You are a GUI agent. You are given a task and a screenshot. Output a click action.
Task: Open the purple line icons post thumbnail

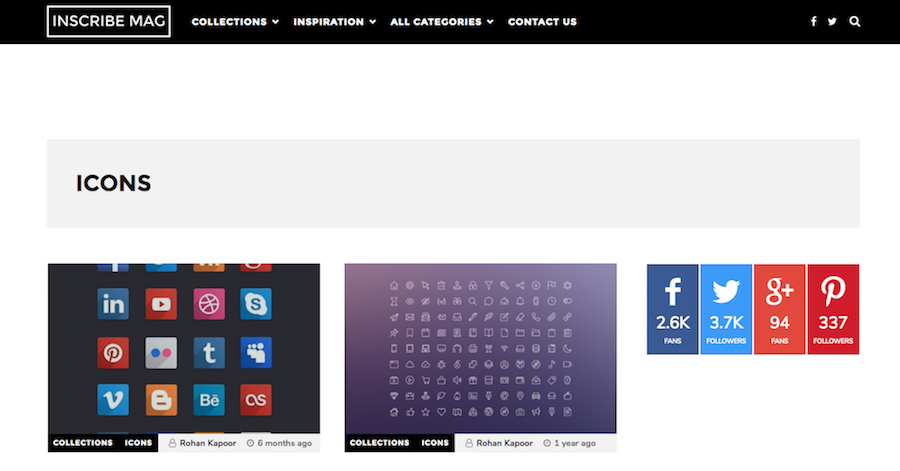(x=480, y=348)
